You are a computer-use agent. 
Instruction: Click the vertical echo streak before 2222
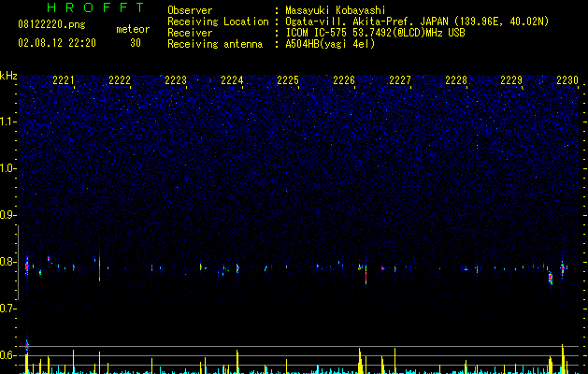click(x=99, y=269)
